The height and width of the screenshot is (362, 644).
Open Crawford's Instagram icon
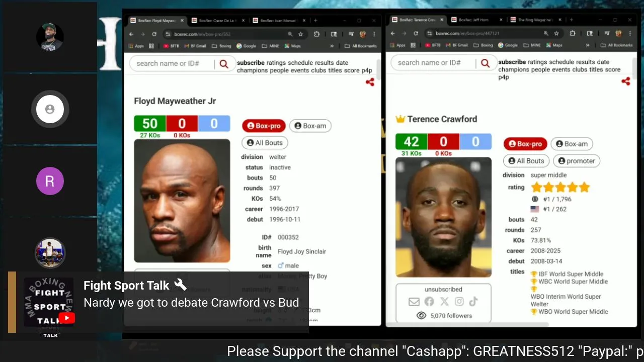459,302
